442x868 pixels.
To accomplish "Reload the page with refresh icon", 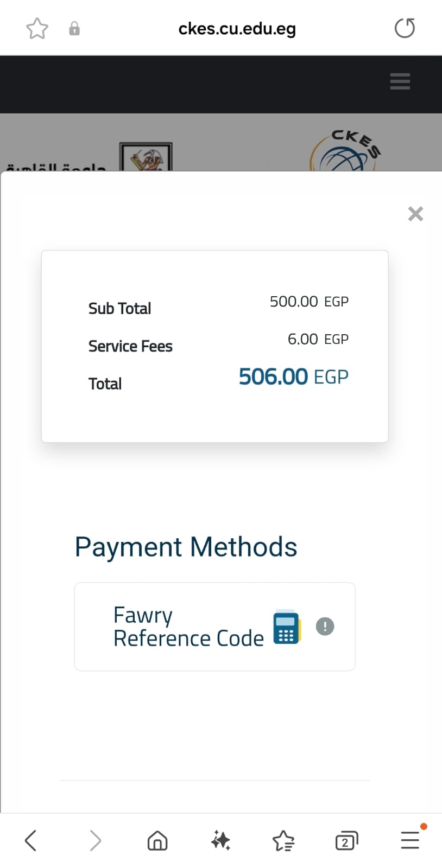I will pos(405,28).
